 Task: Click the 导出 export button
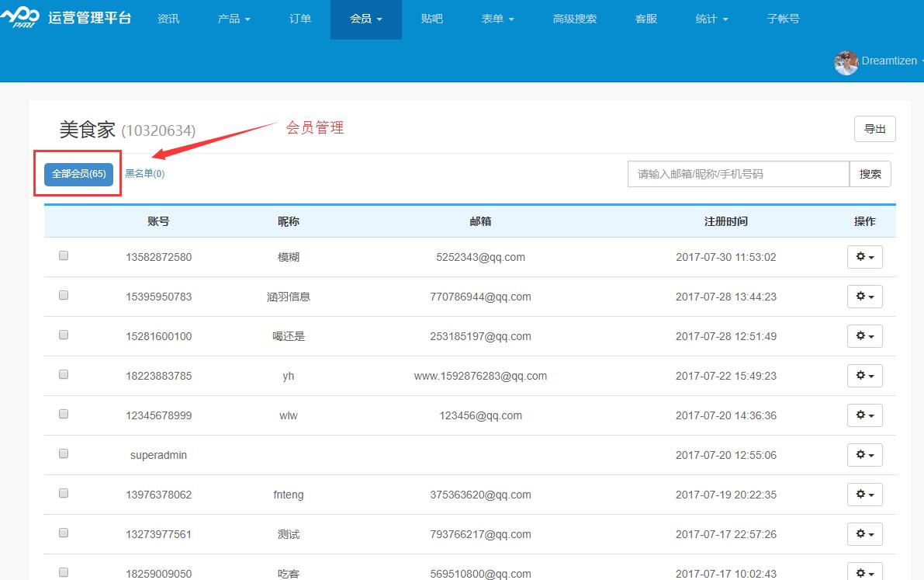874,129
